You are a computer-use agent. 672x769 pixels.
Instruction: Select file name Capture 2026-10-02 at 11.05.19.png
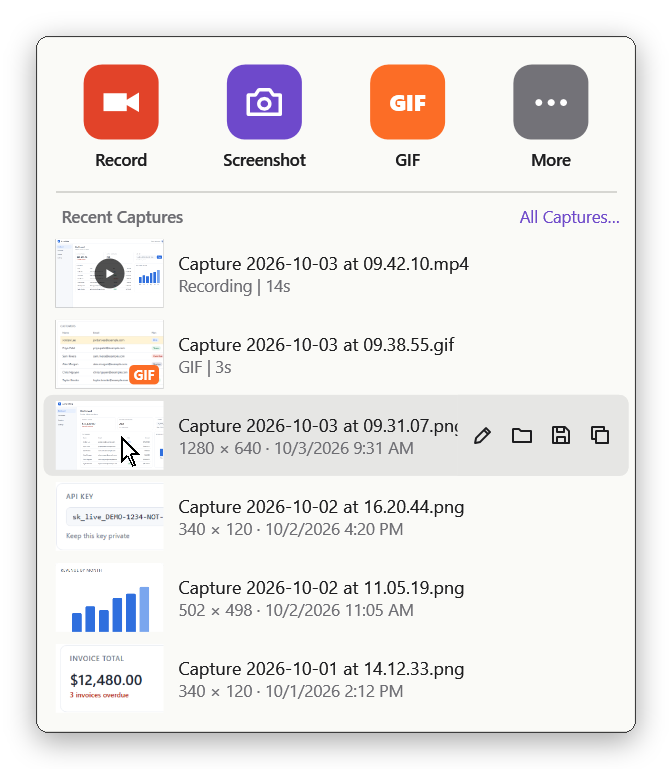click(321, 588)
